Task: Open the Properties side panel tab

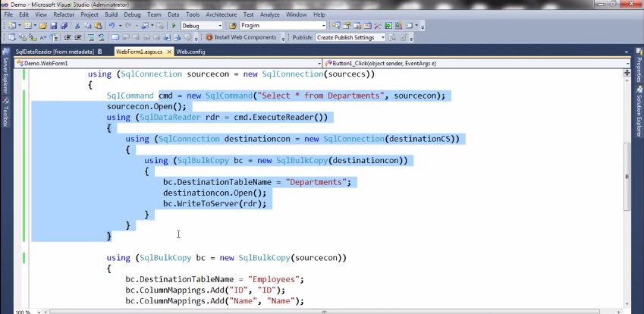Action: [x=639, y=66]
